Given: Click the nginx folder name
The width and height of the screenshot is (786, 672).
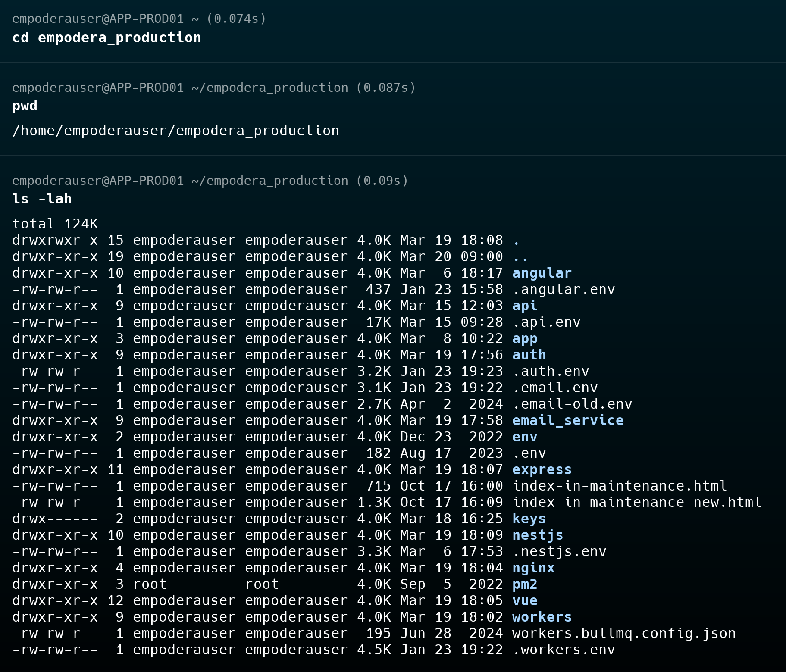Looking at the screenshot, I should tap(533, 568).
